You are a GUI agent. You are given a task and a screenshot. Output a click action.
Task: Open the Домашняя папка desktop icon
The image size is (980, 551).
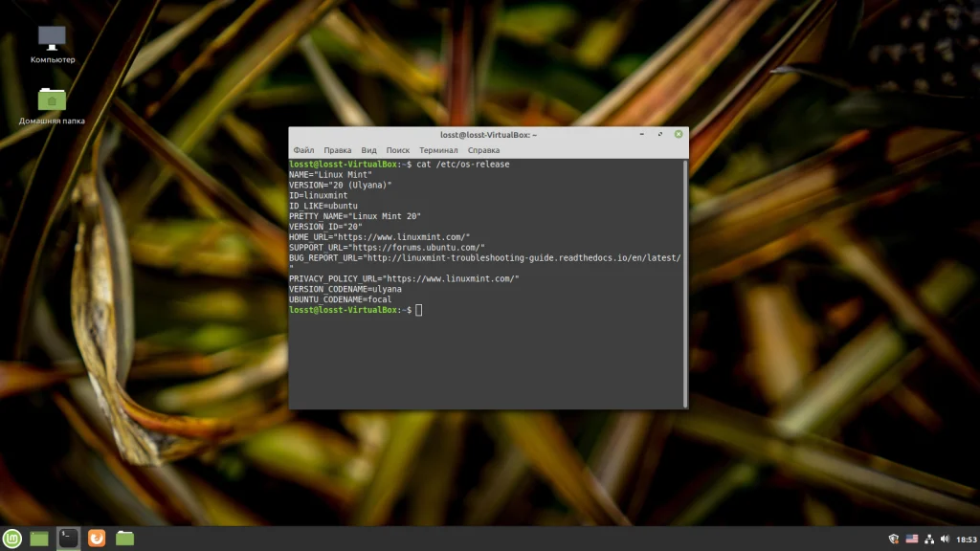[52, 106]
